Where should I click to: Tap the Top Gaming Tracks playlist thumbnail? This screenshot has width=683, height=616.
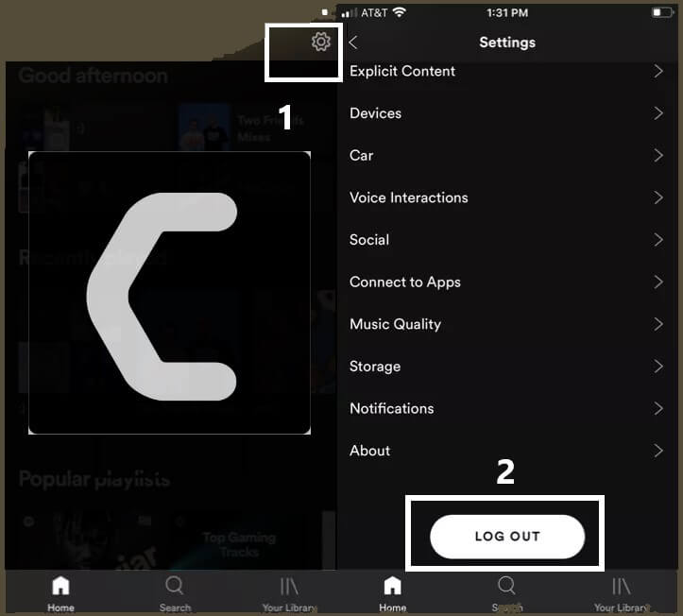click(x=238, y=541)
